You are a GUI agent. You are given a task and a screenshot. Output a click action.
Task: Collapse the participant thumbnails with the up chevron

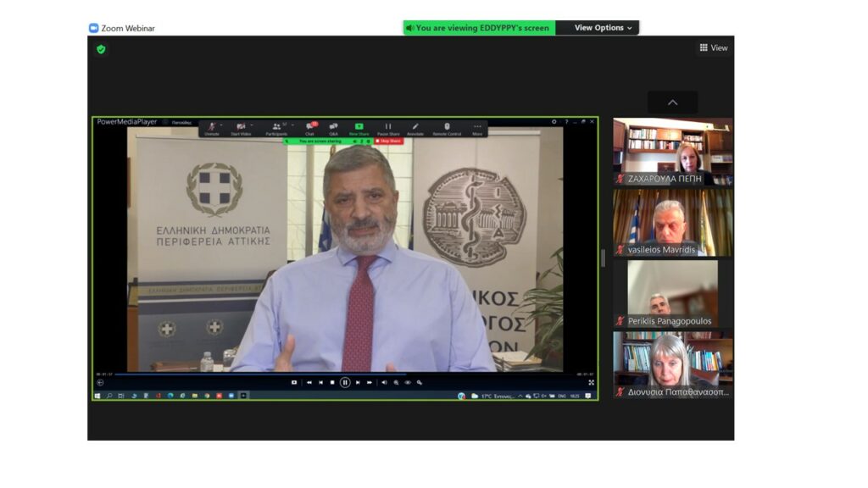(672, 103)
